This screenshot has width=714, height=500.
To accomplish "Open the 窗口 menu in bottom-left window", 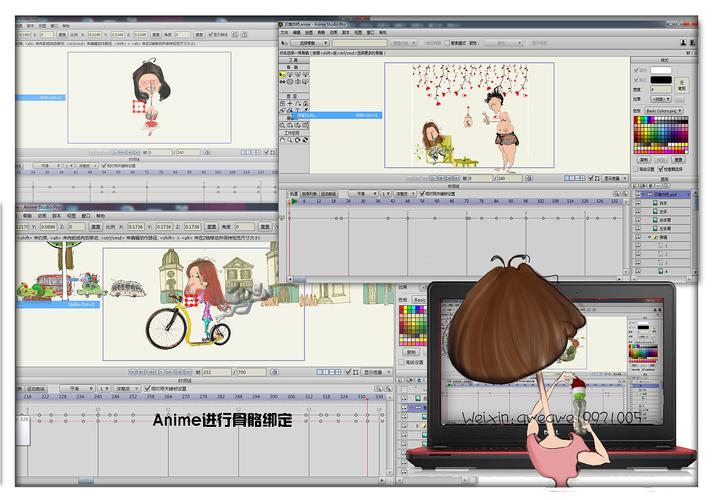I will pos(86,216).
